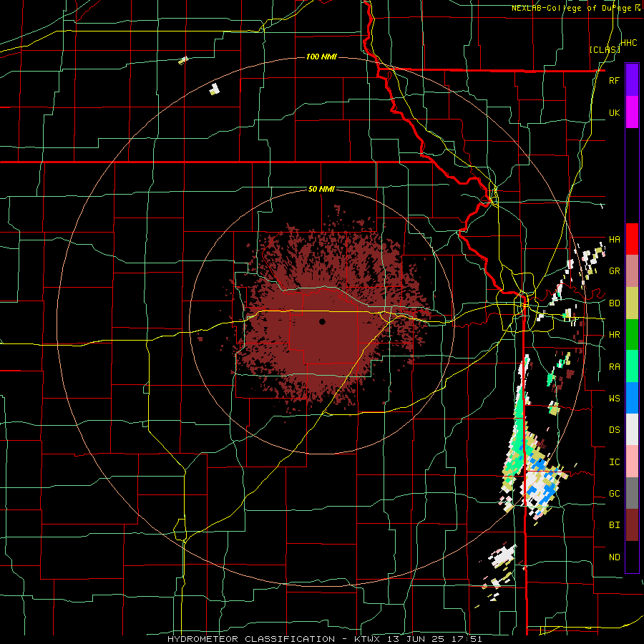This screenshot has height=644, width=644.
Task: Click the IC legend label
Action: 614,462
